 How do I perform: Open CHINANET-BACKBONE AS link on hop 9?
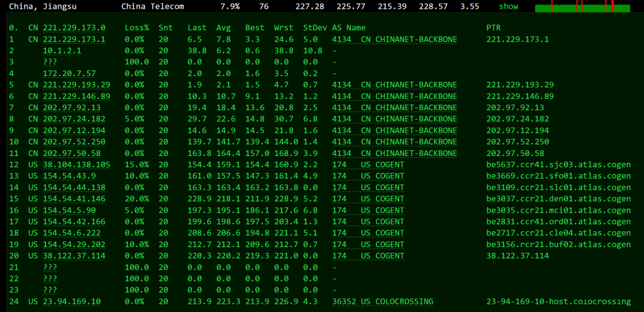394,131
